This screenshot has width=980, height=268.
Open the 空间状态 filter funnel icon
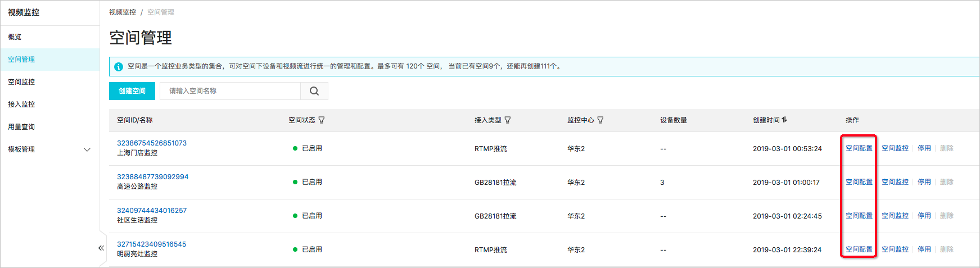322,120
